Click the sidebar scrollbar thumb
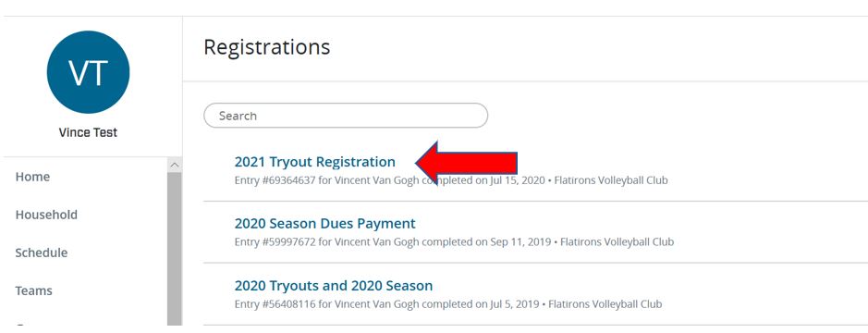This screenshot has height=333, width=868. point(175,248)
